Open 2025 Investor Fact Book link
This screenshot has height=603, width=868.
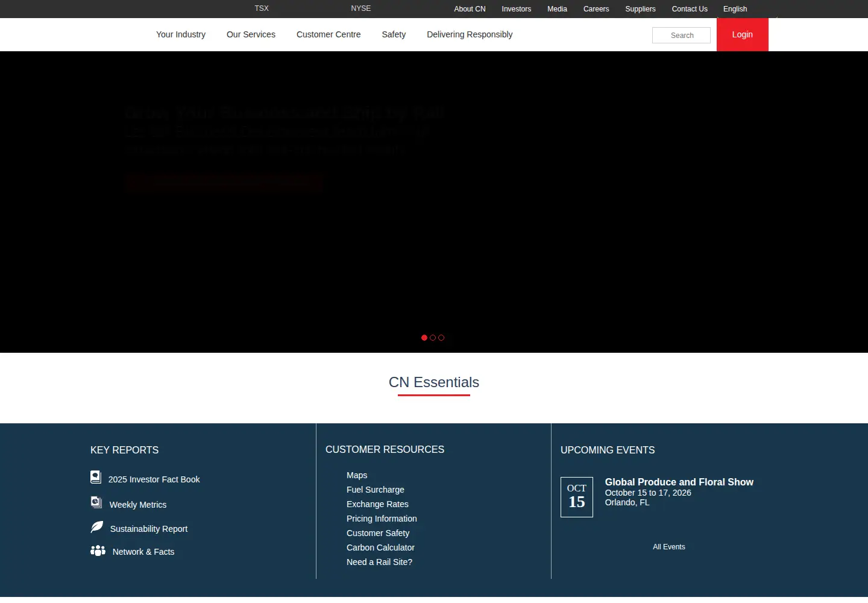point(154,479)
